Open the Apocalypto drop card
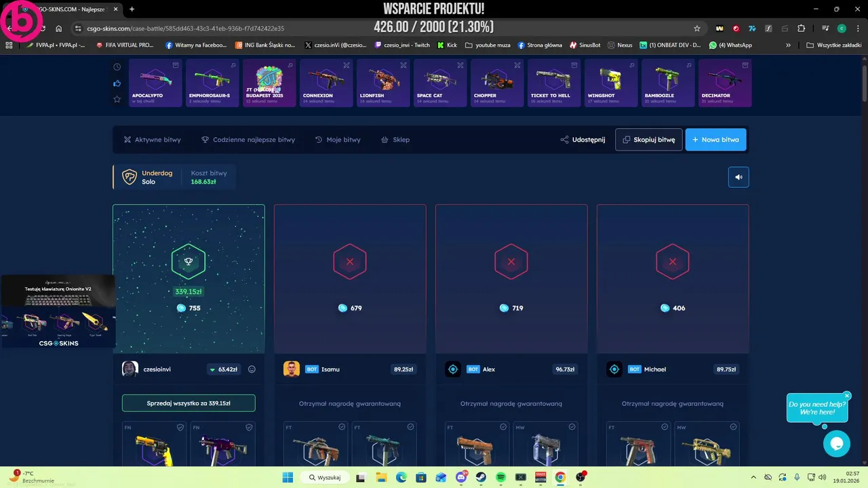Screen dimensions: 868x488 (155, 83)
